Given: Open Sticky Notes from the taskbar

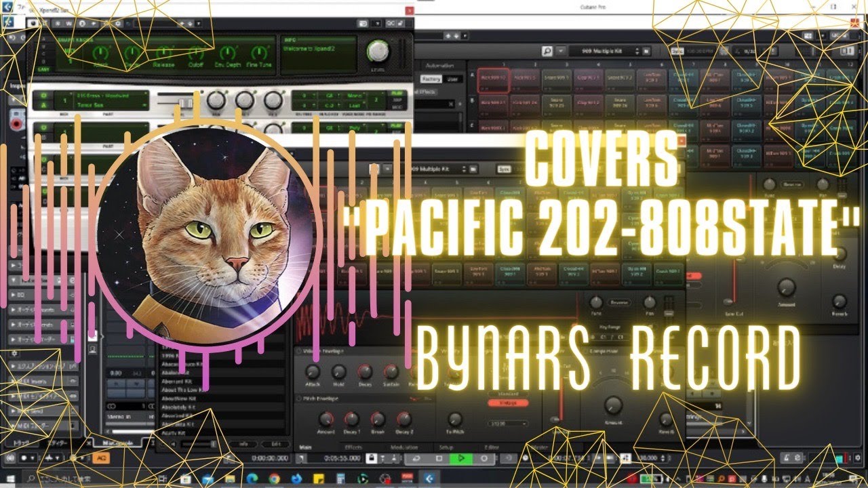Looking at the screenshot, I should (x=317, y=479).
